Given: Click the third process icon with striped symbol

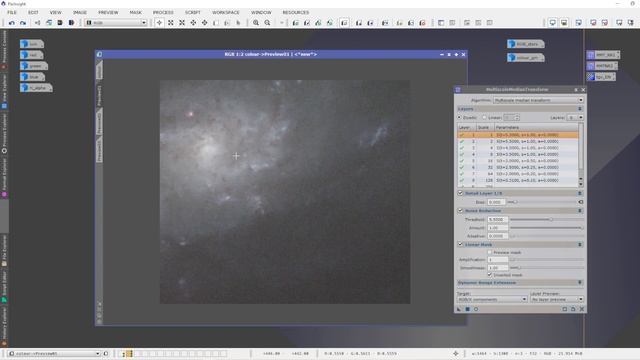Looking at the screenshot, I should (x=601, y=76).
